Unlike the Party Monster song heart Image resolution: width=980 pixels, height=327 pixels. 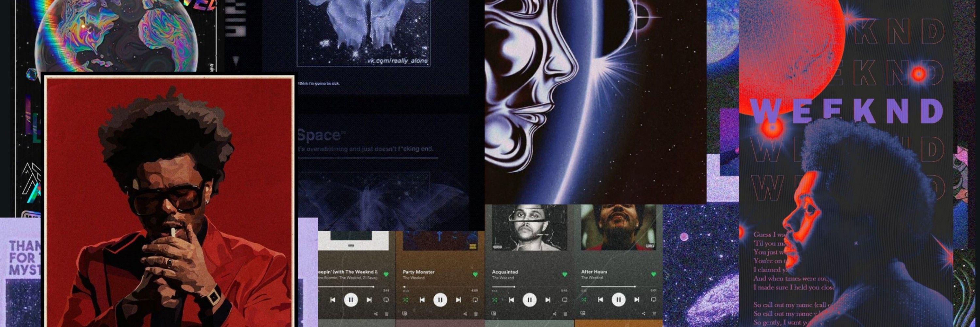[x=475, y=274]
